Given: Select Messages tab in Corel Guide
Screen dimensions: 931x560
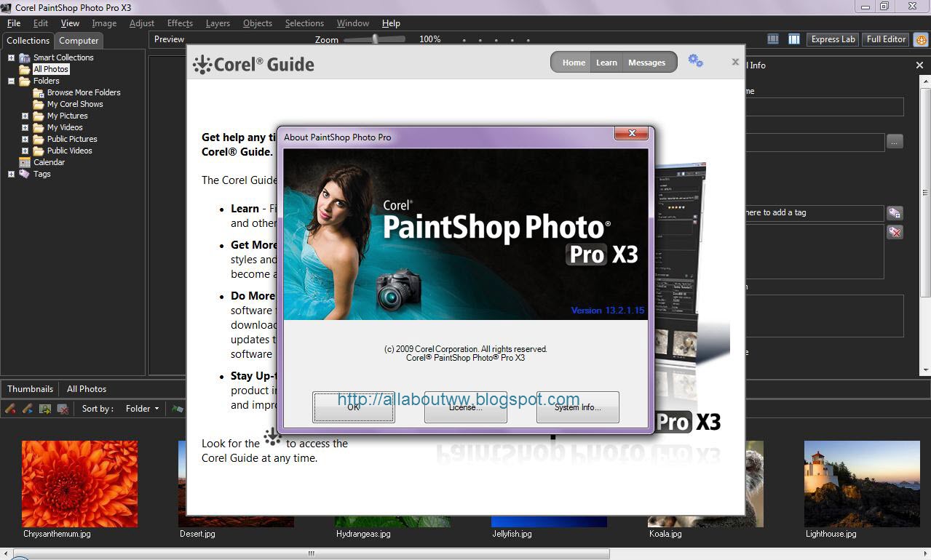Looking at the screenshot, I should (646, 63).
